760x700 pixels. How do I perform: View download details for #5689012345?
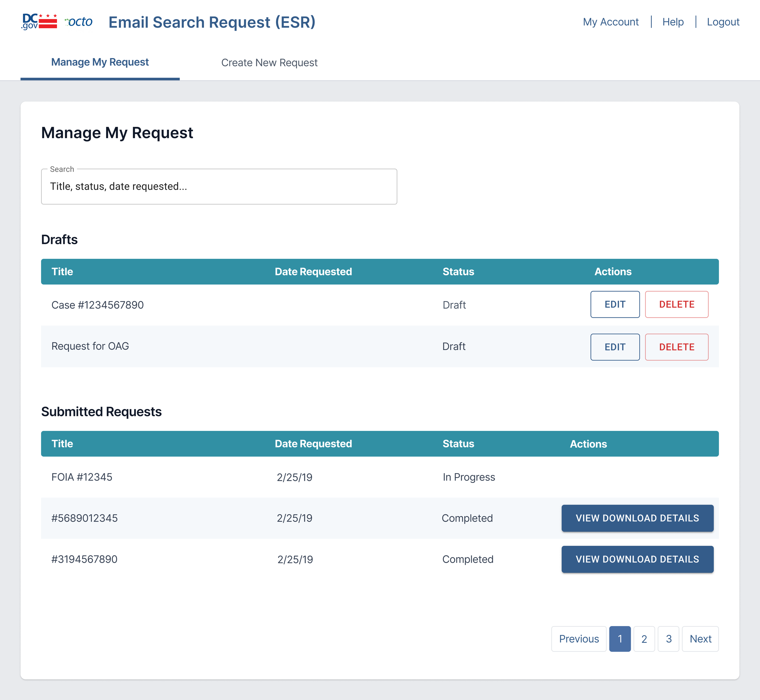[637, 518]
